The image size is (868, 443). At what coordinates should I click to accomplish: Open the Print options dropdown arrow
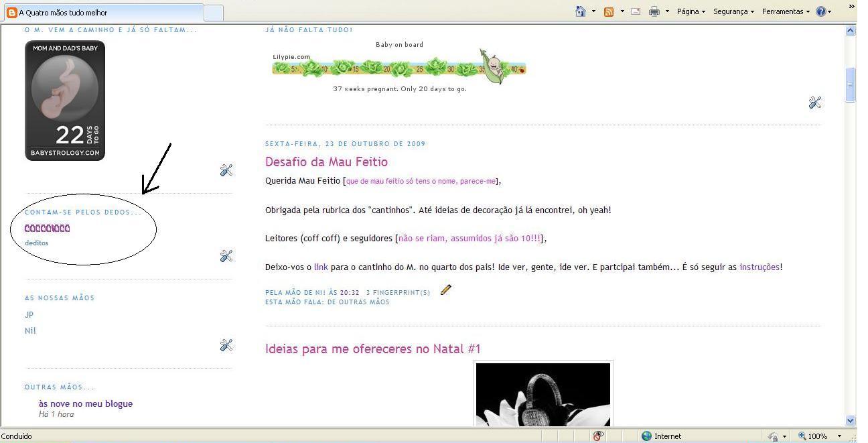[667, 11]
